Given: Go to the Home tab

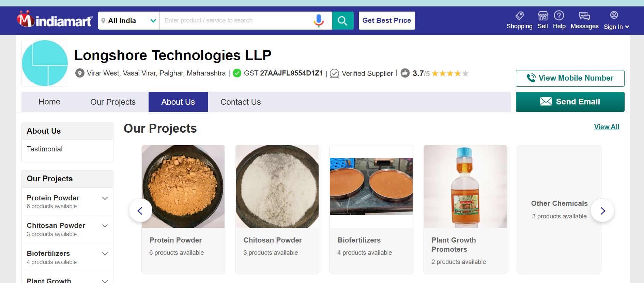Looking at the screenshot, I should 49,102.
